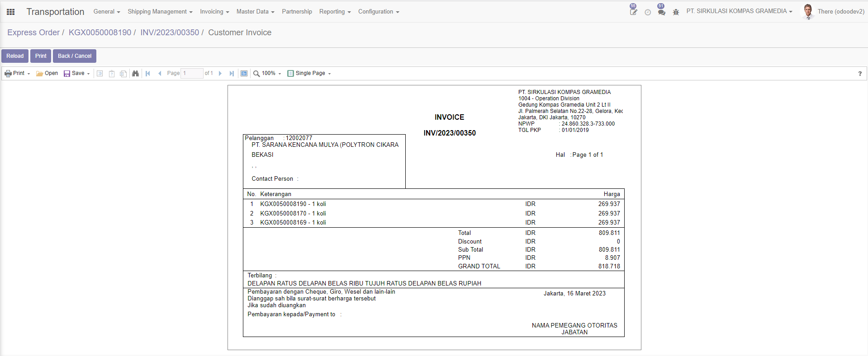Screen dimensions: 868x356
Task: Click the purple Print button
Action: pos(41,56)
